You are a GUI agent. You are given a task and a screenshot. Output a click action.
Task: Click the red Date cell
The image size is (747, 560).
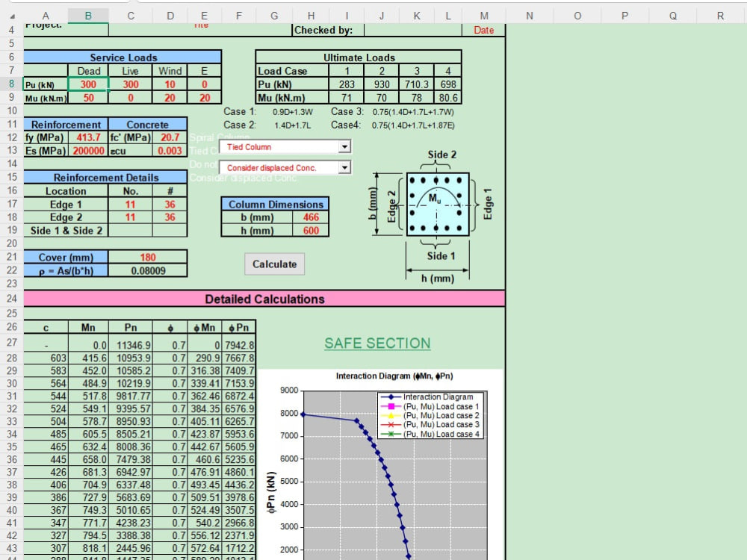click(x=483, y=30)
